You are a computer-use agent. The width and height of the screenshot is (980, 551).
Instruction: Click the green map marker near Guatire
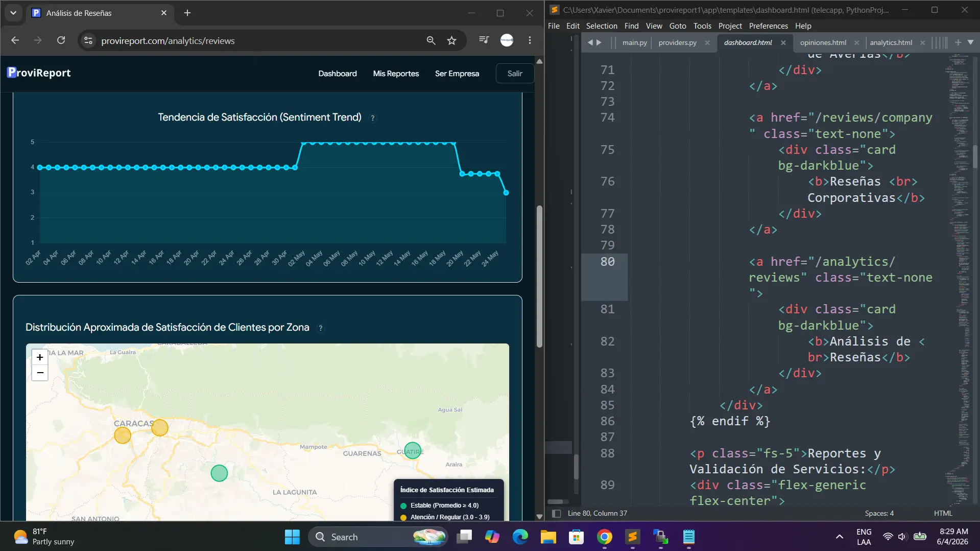coord(413,451)
